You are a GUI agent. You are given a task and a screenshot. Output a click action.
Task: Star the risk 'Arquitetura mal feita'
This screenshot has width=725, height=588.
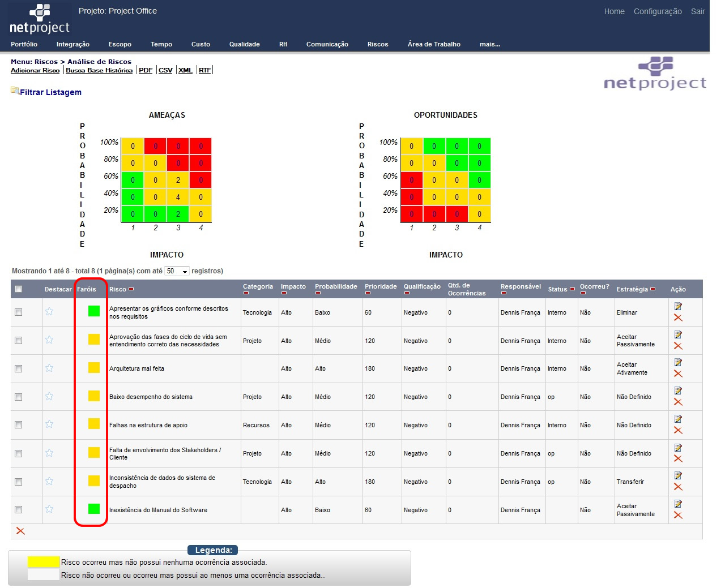pos(49,368)
